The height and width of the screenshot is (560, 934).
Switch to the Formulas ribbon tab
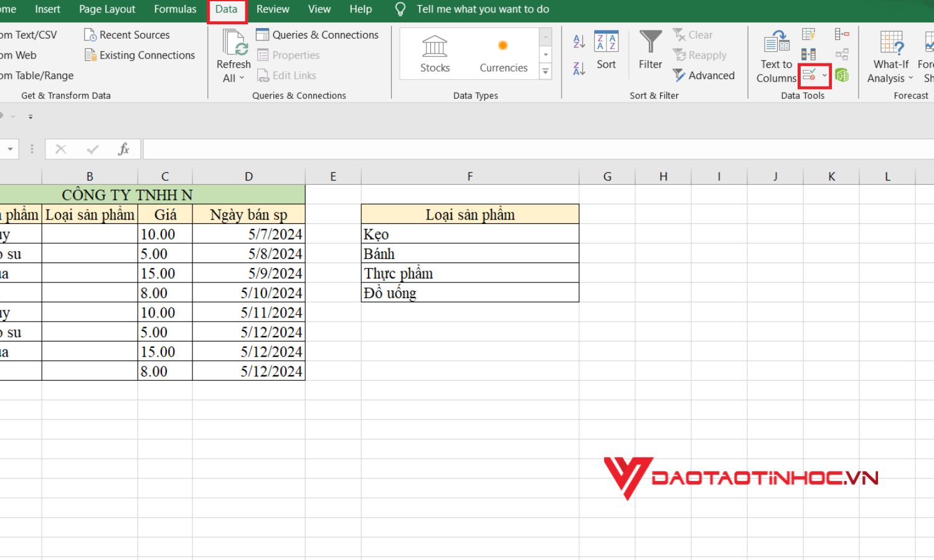point(175,9)
